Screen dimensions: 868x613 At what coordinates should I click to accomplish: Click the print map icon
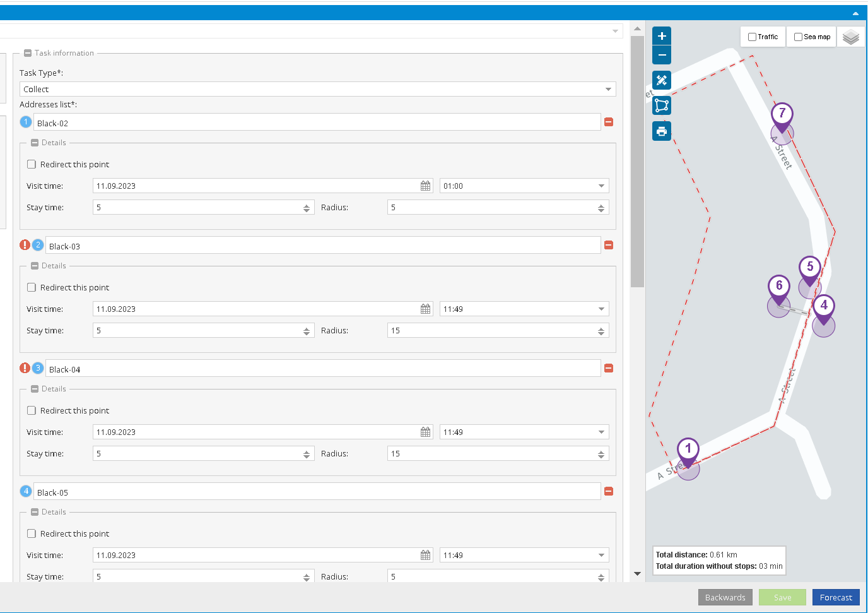[662, 131]
